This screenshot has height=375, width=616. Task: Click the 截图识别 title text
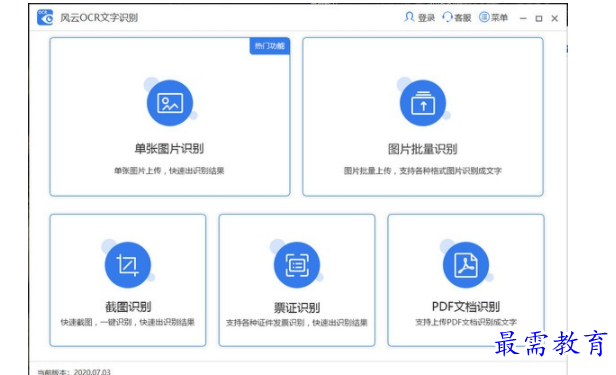(x=128, y=307)
